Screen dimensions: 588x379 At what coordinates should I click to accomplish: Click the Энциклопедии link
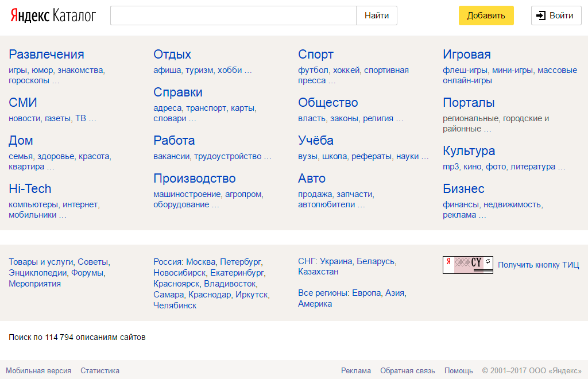[x=37, y=273]
